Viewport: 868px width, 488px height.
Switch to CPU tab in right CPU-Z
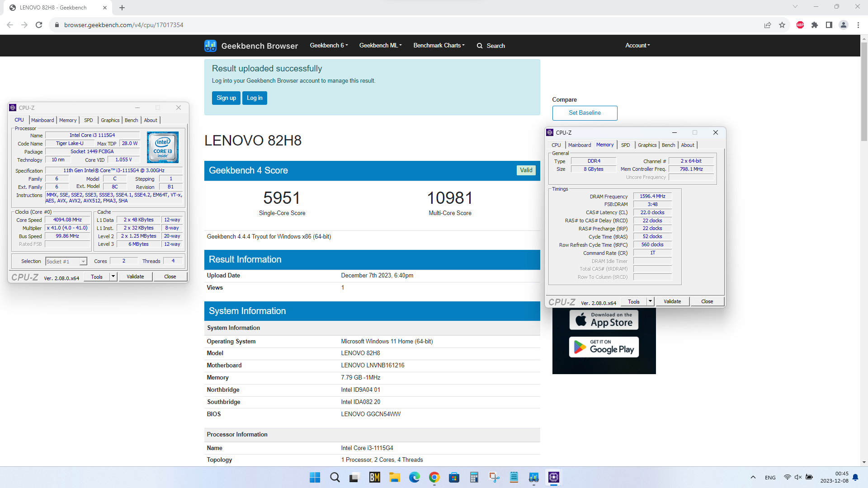tap(556, 145)
